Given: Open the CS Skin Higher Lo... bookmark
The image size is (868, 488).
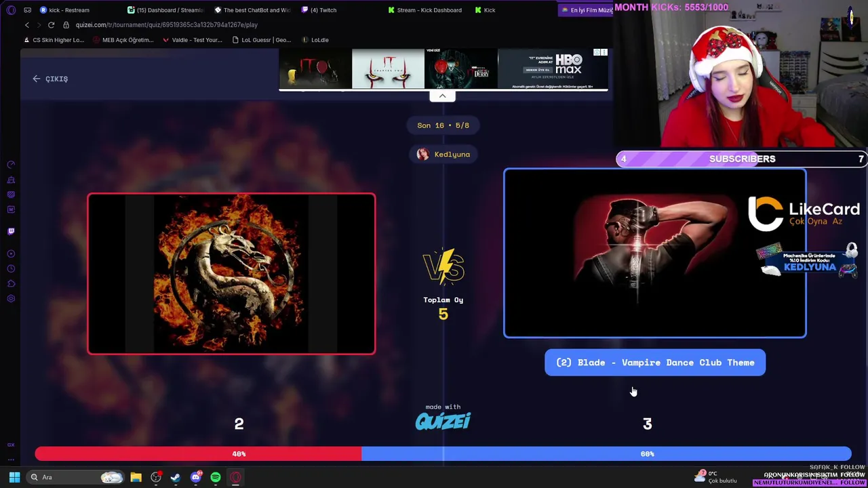Looking at the screenshot, I should coord(54,40).
